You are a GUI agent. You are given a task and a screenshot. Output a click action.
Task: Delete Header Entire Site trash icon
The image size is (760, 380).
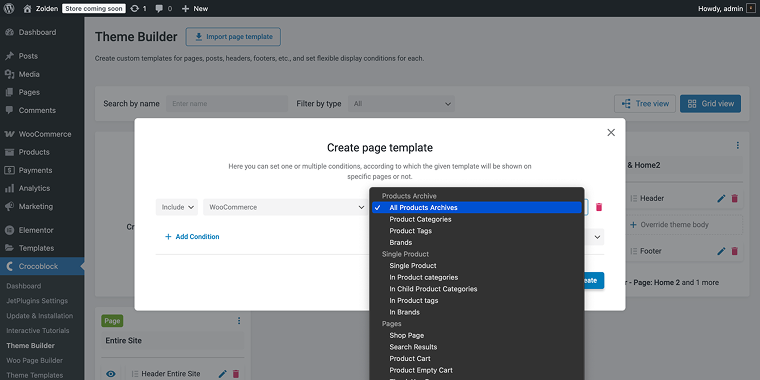(x=236, y=374)
